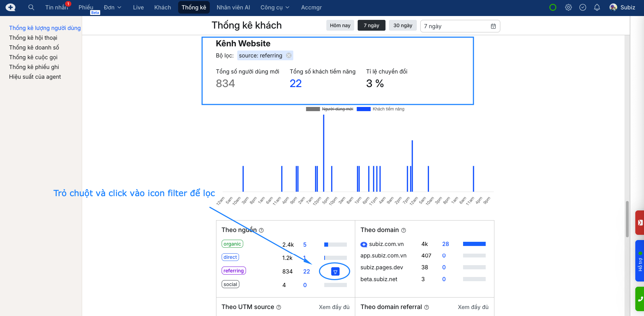Click help icon next to Theo domain

click(404, 230)
